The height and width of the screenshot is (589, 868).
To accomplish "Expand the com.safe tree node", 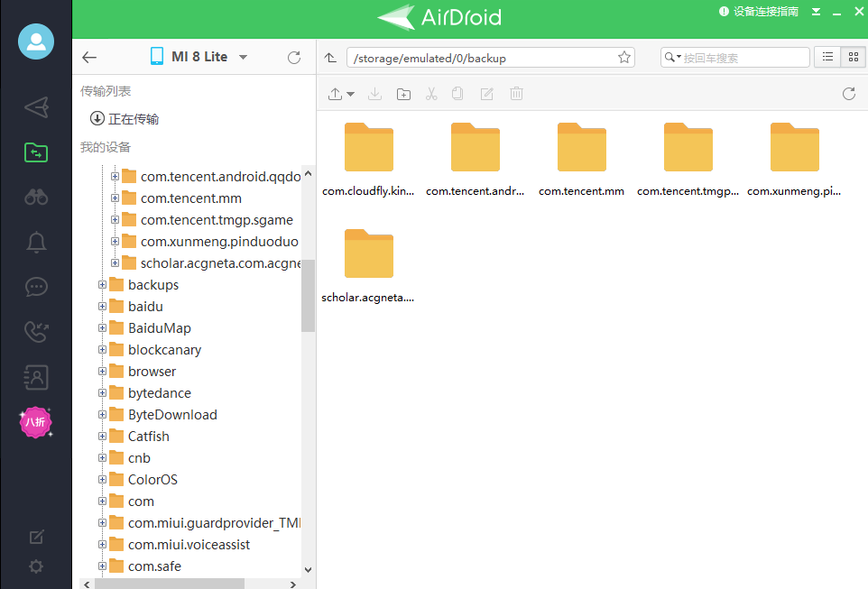I will (103, 566).
